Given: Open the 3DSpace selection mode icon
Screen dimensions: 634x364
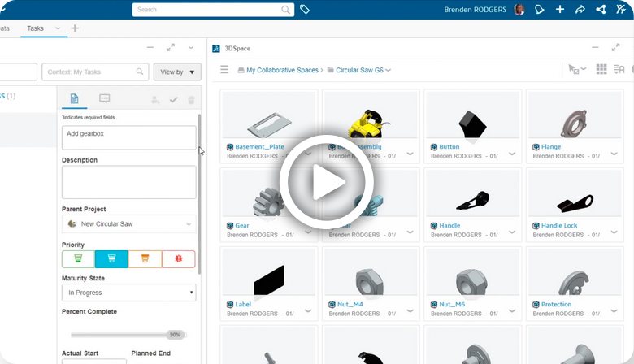Looking at the screenshot, I should tap(577, 70).
